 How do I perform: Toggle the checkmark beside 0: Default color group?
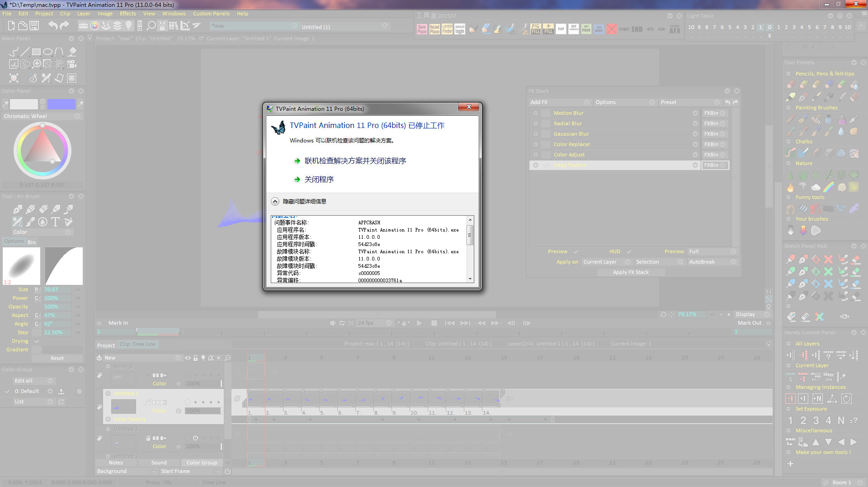pos(7,391)
